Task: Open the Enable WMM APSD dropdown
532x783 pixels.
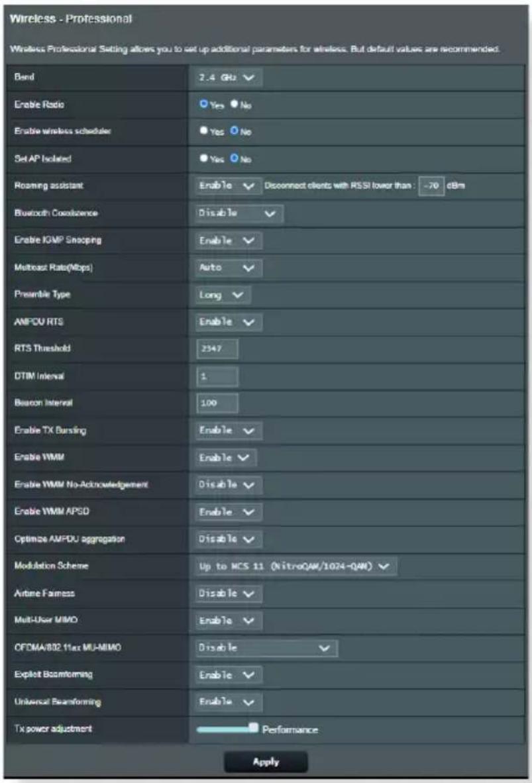Action: pos(228,512)
